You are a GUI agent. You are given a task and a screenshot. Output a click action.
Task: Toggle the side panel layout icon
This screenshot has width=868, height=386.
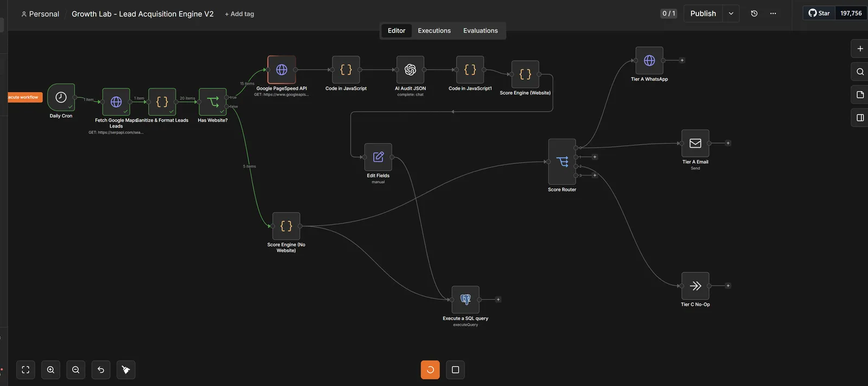(860, 117)
